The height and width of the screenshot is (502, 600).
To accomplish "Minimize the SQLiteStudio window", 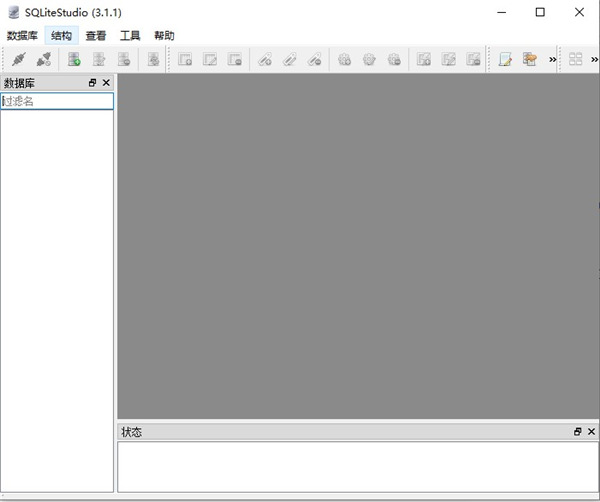I will (502, 12).
